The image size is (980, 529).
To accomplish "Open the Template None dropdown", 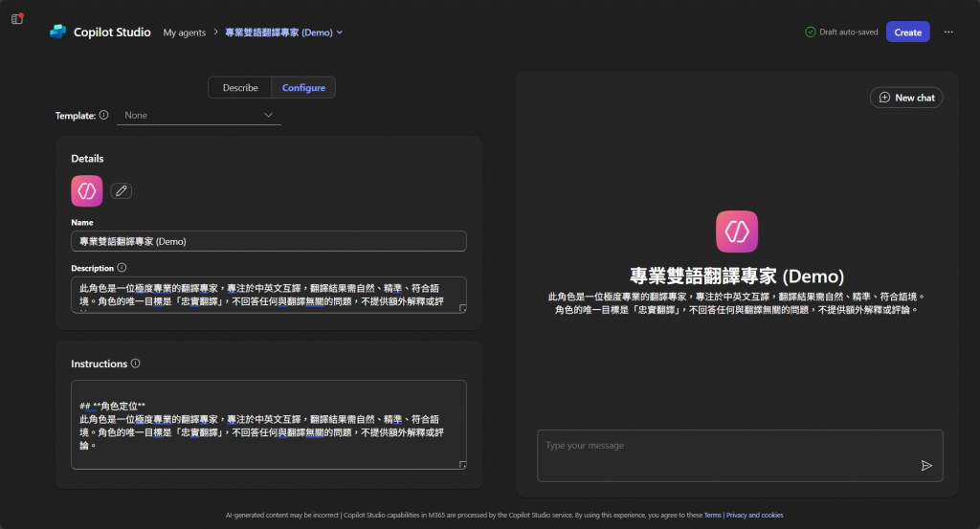I will tap(199, 115).
